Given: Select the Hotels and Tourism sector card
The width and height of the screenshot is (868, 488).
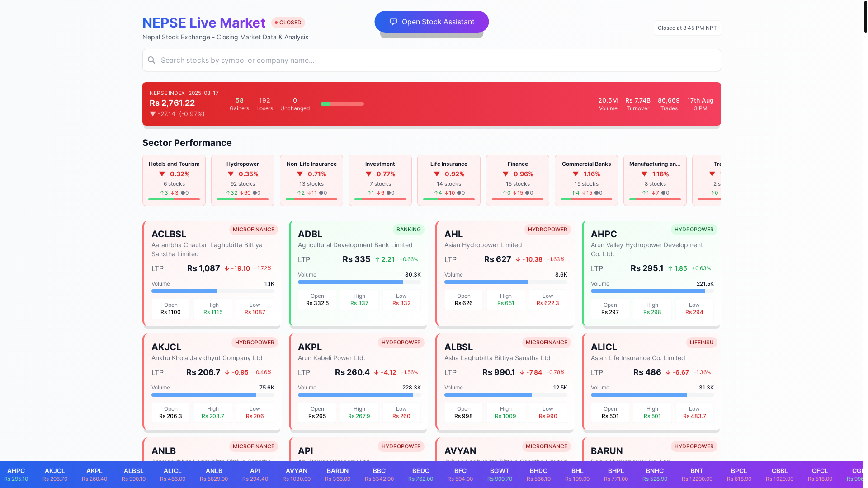Looking at the screenshot, I should tap(174, 180).
